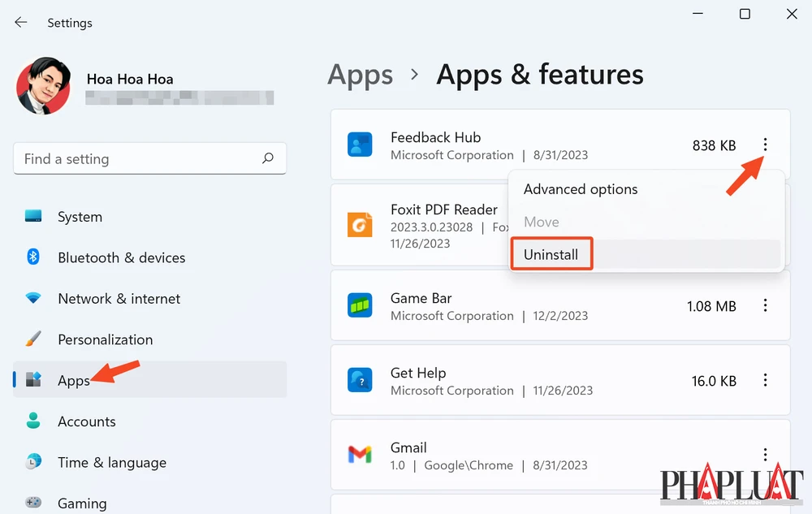Image resolution: width=812 pixels, height=514 pixels.
Task: Click the Foxit PDF Reader icon
Action: click(x=359, y=224)
